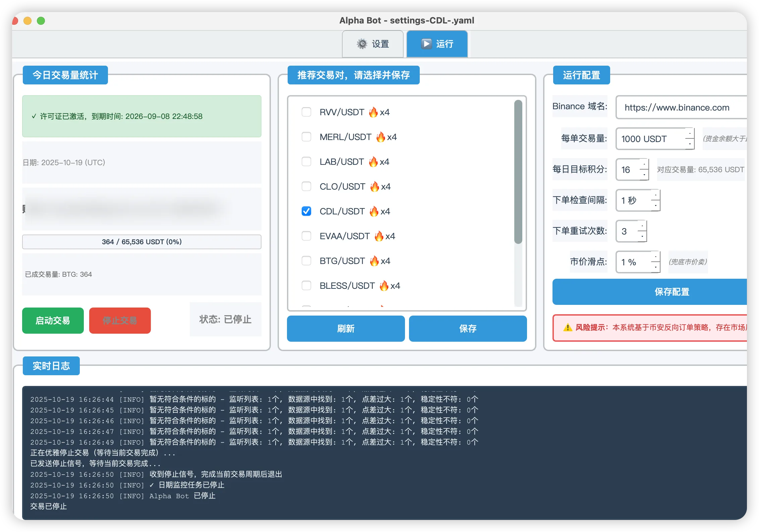Decrease the 下单重试次数 stepper value

pos(642,237)
